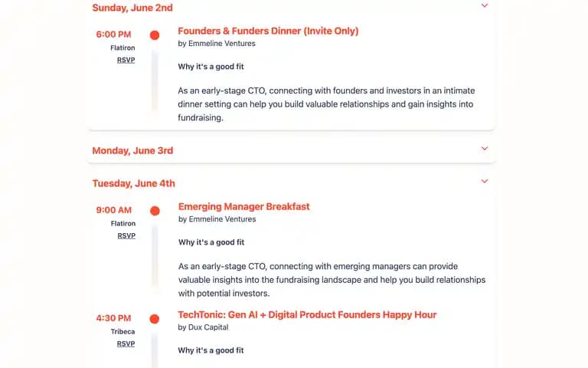Select the Sunday, June 2nd header
Image resolution: width=588 pixels, height=368 pixels.
point(132,8)
